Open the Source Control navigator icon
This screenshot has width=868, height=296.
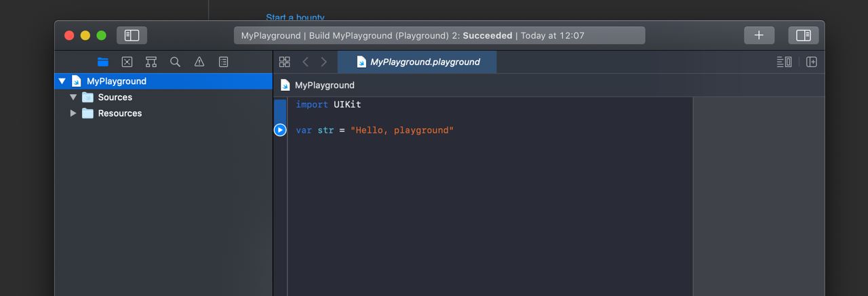click(x=127, y=62)
